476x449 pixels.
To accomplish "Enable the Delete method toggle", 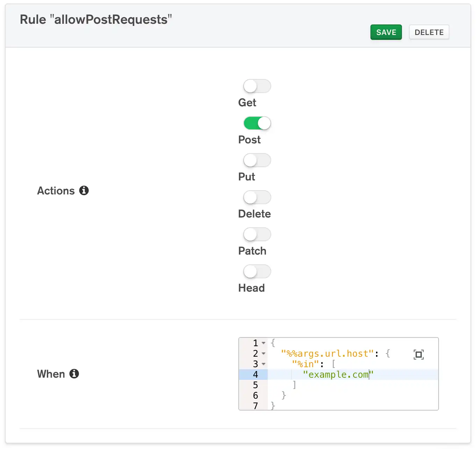I will (x=257, y=197).
